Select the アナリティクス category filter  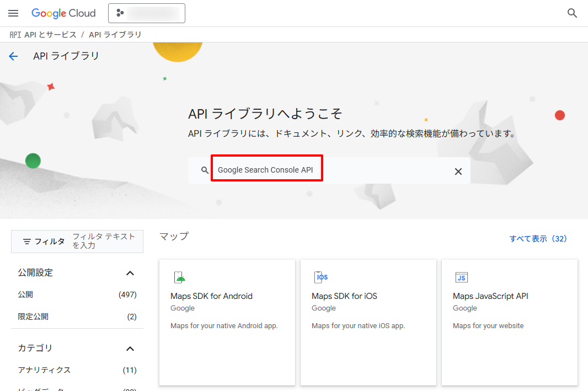(44, 370)
